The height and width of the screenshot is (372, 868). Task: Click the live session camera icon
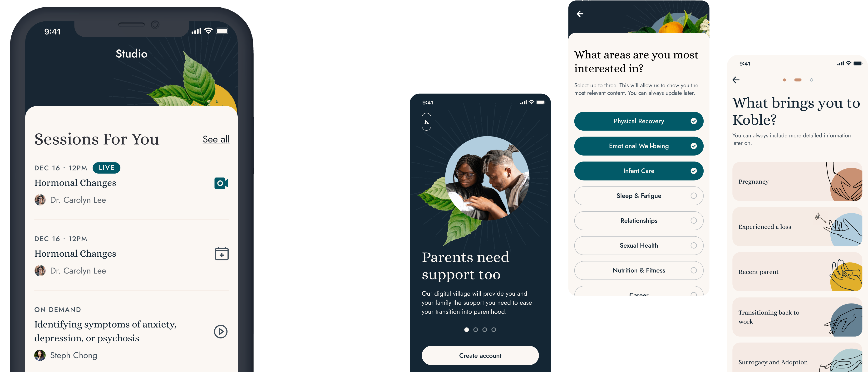click(x=221, y=183)
